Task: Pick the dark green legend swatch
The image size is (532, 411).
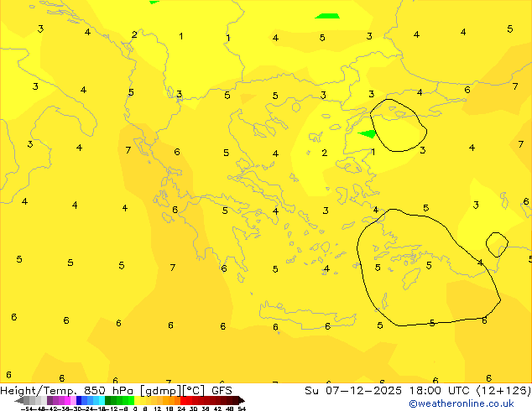Action: pos(108,400)
